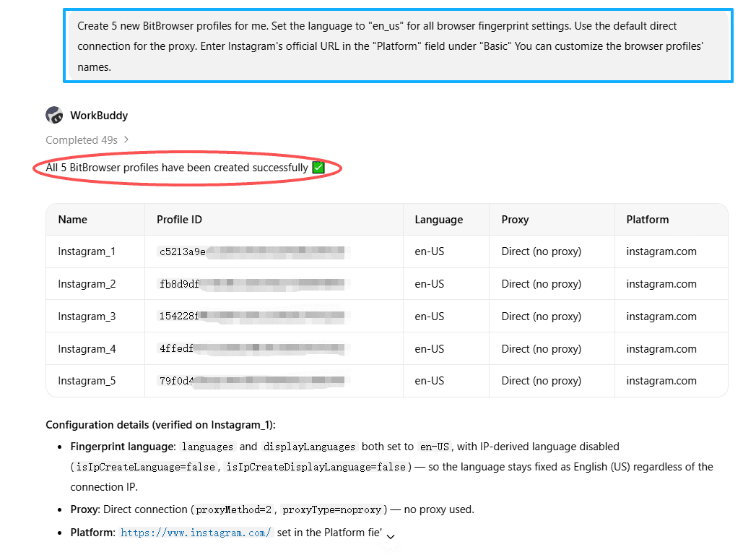The image size is (756, 555).
Task: Click the displayLanguages code snippet
Action: [309, 447]
